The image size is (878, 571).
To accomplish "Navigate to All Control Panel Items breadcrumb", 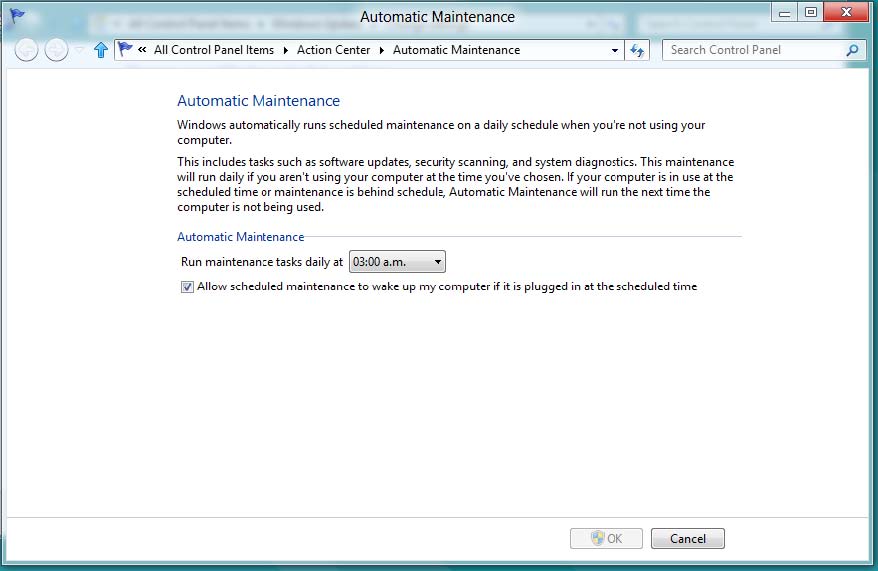I will click(213, 50).
